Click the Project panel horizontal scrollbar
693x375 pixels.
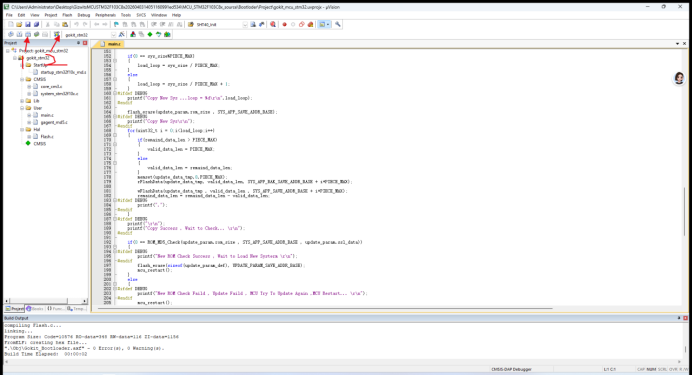coord(45,301)
